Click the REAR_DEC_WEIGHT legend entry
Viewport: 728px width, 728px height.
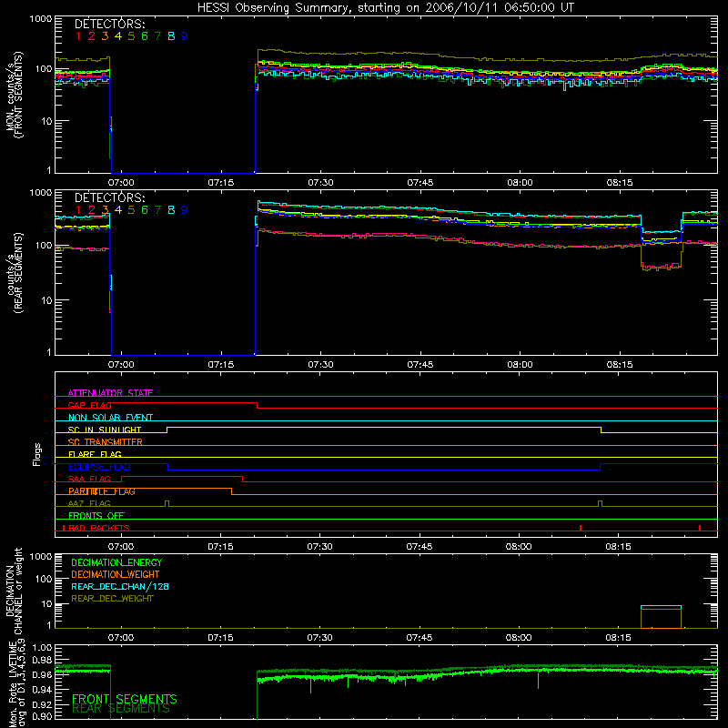(x=112, y=599)
